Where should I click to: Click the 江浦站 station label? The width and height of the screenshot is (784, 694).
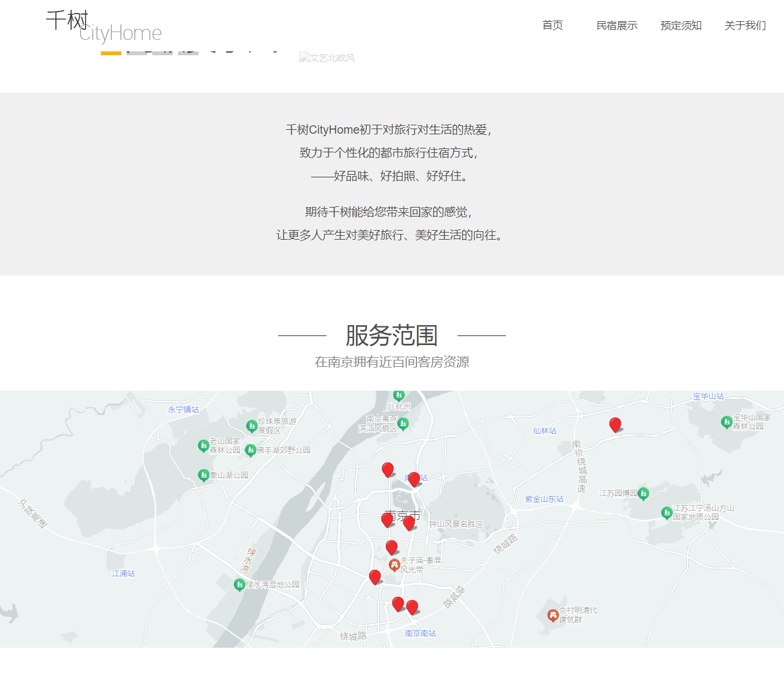123,574
